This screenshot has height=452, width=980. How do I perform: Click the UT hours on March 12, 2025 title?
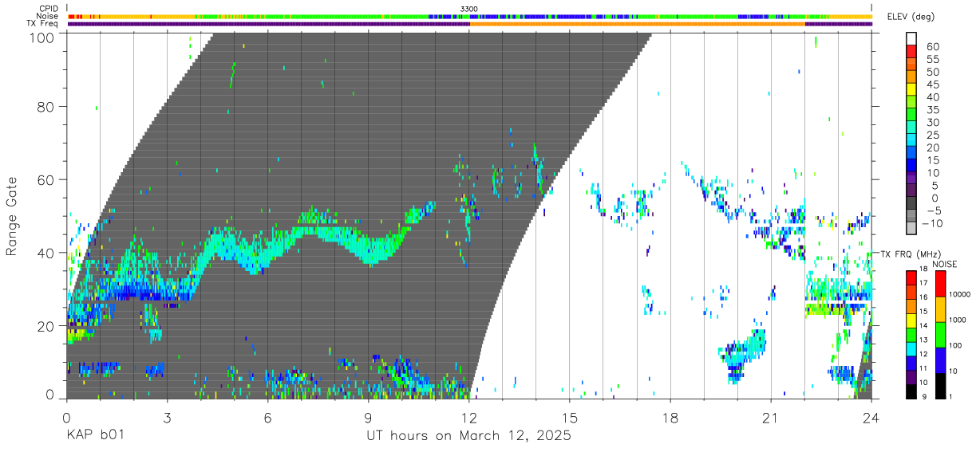point(468,436)
